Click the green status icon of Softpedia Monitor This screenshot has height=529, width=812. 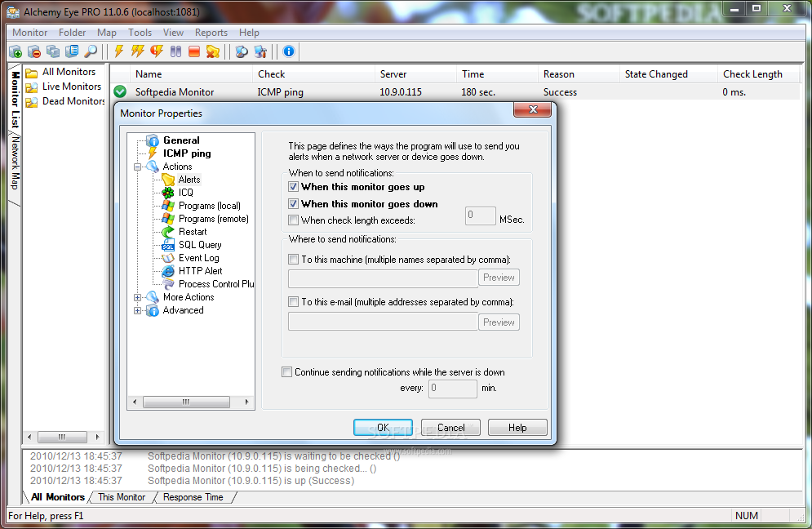(x=120, y=91)
